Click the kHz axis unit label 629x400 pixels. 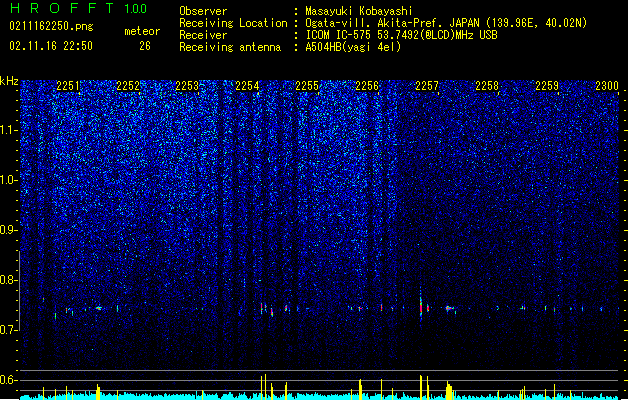click(x=9, y=81)
